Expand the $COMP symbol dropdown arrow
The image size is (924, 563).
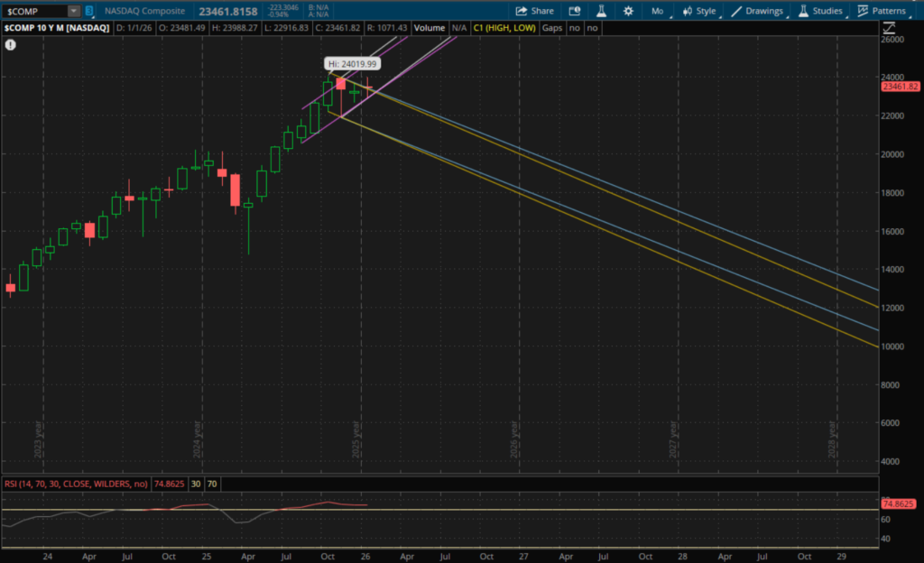[x=74, y=11]
